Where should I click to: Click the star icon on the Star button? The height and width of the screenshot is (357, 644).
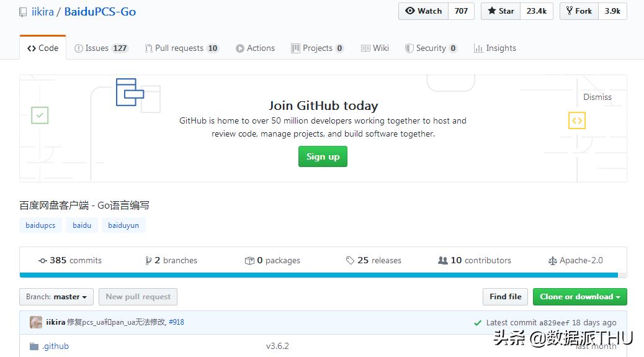tap(491, 11)
